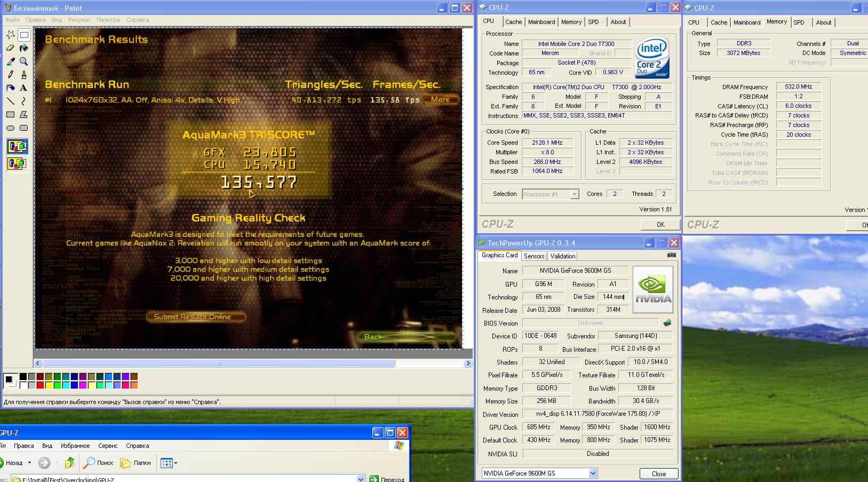Switch to the Mainboard tab in first CPU-Z

[x=541, y=22]
